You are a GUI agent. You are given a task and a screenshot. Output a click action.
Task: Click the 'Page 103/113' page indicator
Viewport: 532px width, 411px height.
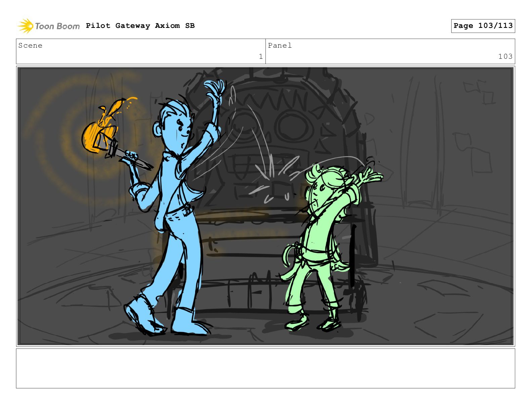[483, 26]
